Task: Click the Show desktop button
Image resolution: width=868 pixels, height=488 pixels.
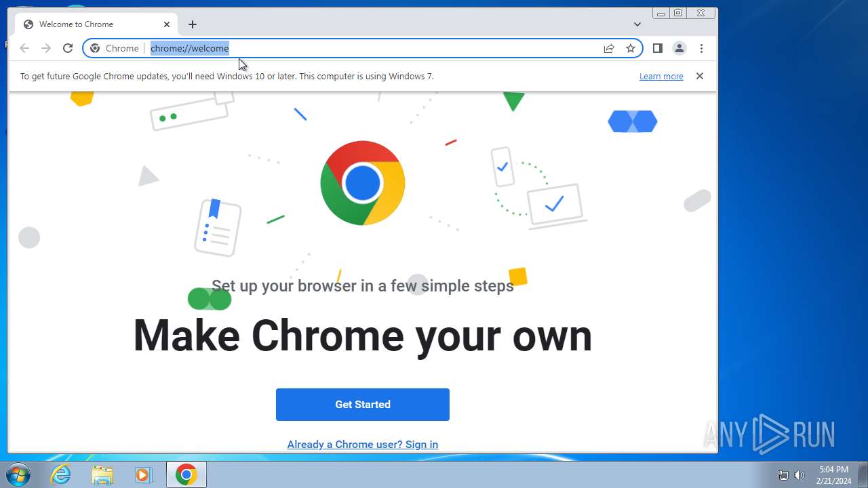Action: point(863,474)
